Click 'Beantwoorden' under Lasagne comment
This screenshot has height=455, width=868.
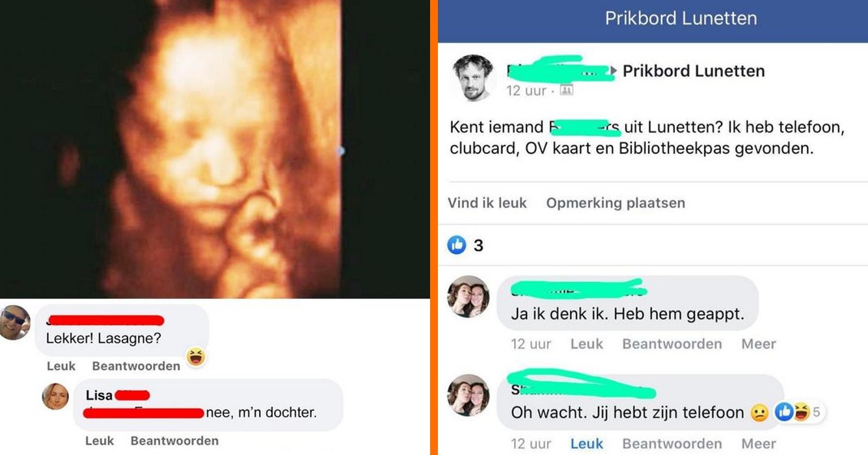136,366
